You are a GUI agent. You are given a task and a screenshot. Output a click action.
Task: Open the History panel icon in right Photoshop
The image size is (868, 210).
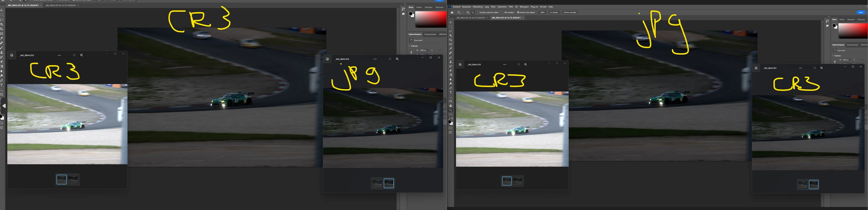[x=827, y=21]
